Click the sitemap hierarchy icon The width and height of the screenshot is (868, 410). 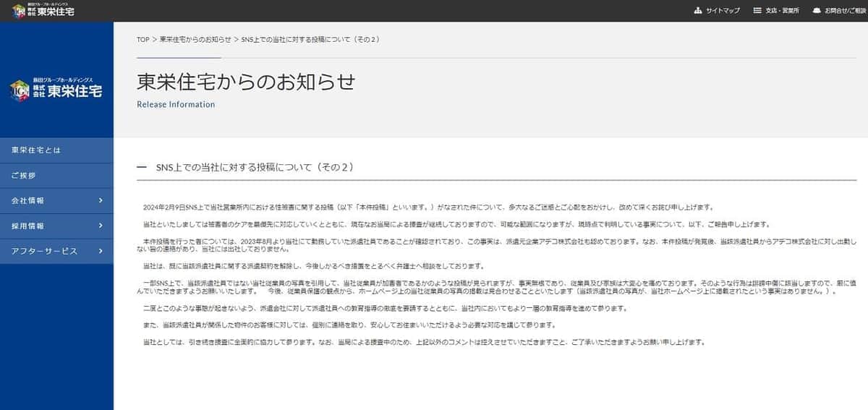click(698, 11)
